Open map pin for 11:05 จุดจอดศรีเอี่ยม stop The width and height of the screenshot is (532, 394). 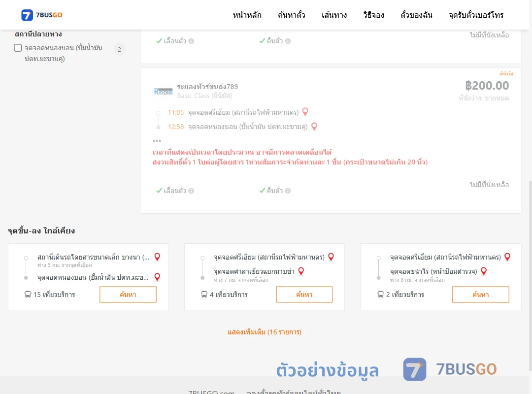click(x=305, y=112)
